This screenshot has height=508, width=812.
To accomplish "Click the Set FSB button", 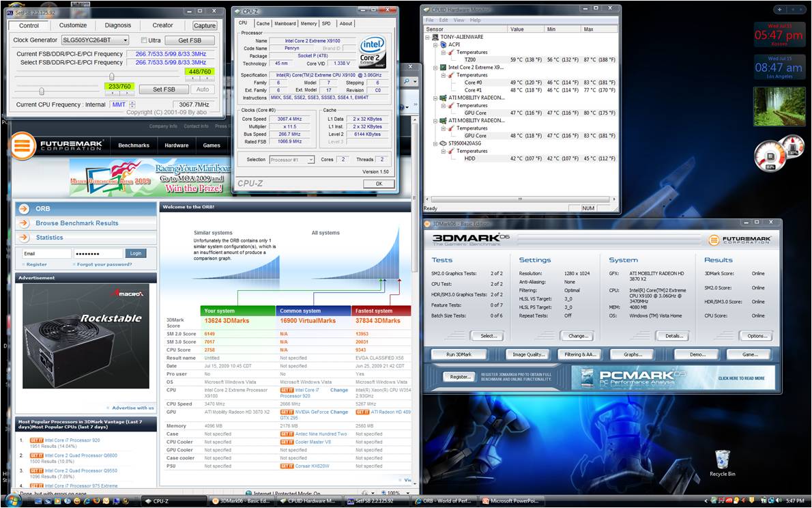I will tap(164, 89).
